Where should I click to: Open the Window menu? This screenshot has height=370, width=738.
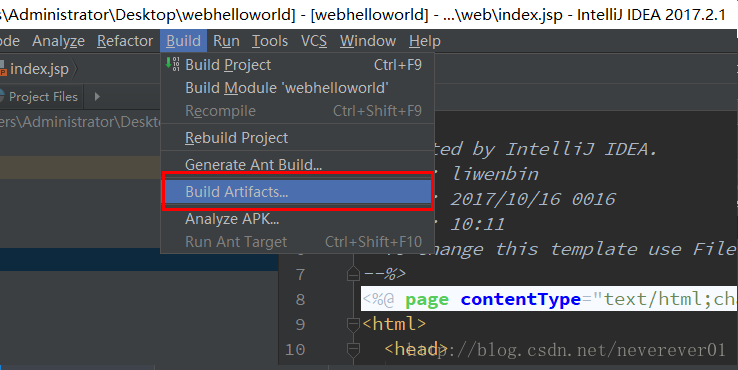click(x=368, y=41)
